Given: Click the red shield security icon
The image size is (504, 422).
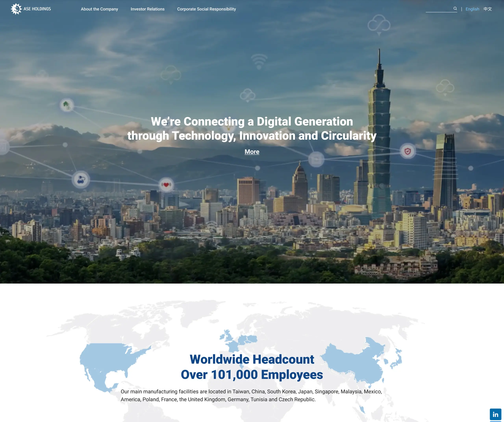Looking at the screenshot, I should [408, 151].
